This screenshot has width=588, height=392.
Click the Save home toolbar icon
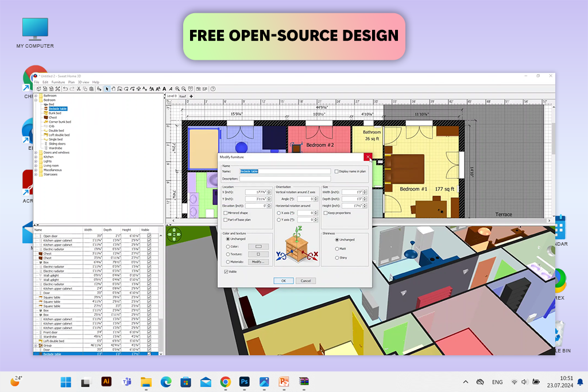tap(51, 89)
